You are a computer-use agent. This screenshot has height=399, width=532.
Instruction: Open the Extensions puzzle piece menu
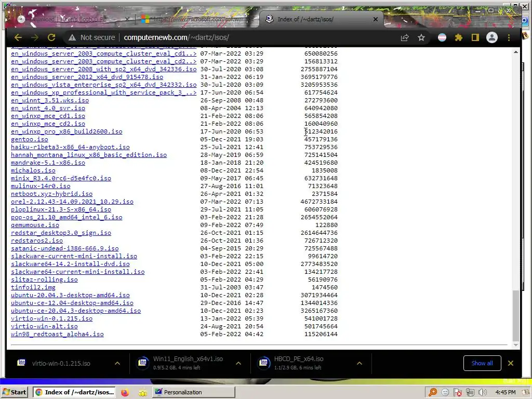459,37
